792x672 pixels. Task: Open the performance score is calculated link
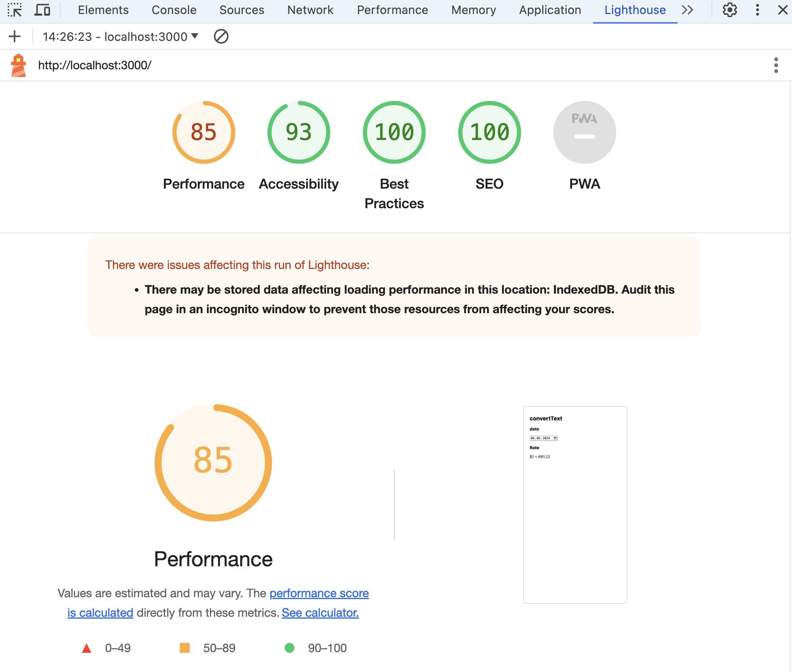coord(319,593)
